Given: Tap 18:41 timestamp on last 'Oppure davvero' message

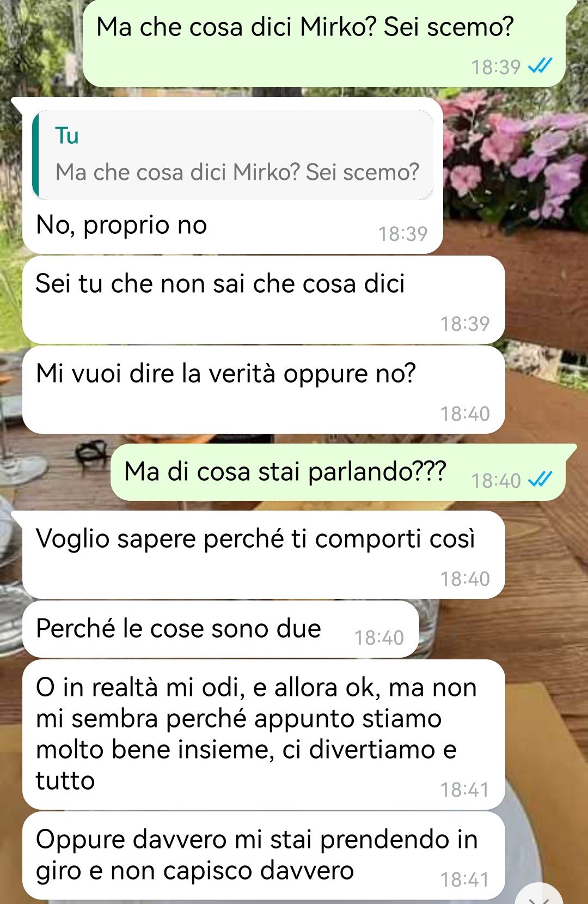Looking at the screenshot, I should (464, 879).
